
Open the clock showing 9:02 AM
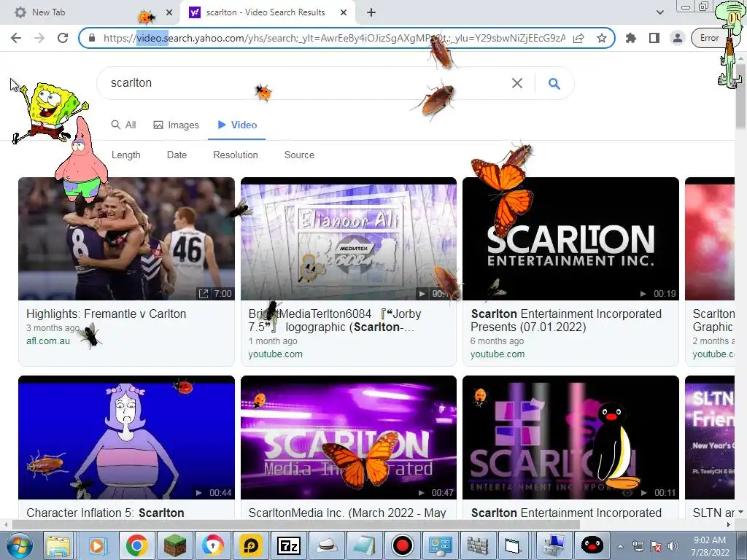point(710,546)
